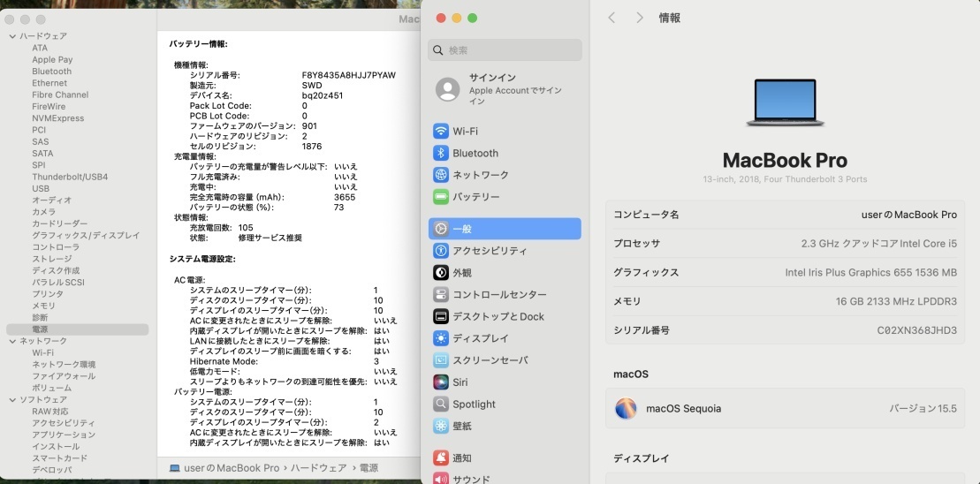Select グラフィックス/ディスプレイ in the sidebar
Image resolution: width=980 pixels, height=484 pixels.
(x=87, y=236)
